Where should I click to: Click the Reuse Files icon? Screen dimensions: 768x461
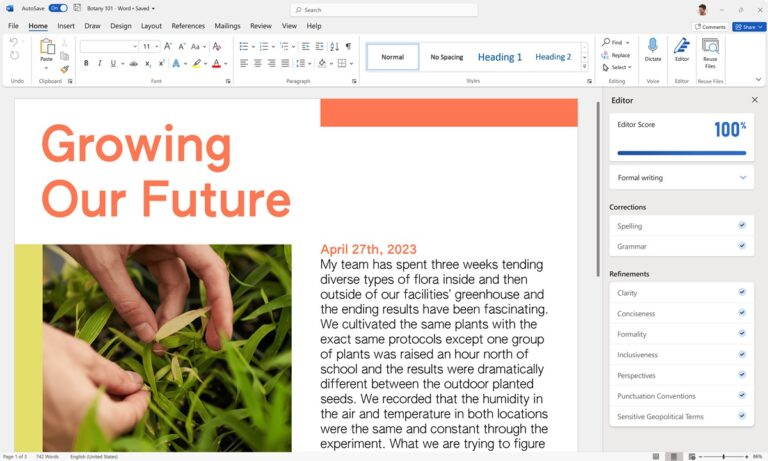click(x=710, y=46)
